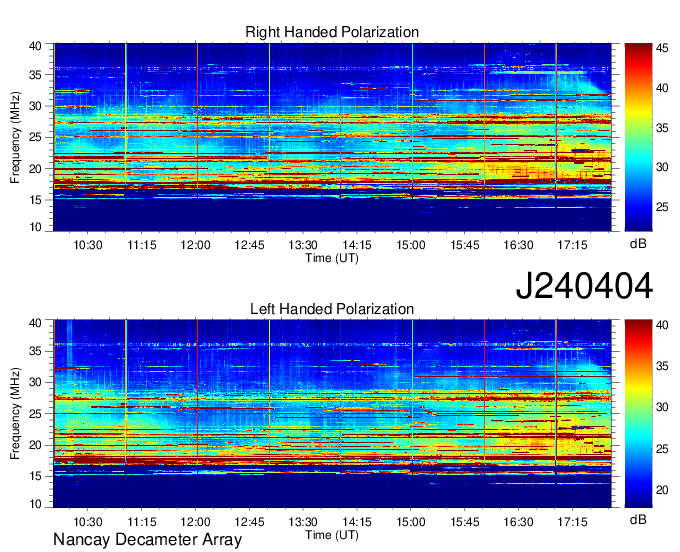This screenshot has height=552, width=680.
Task: Click the 16:30 time tick of Left Handed plot
Action: 519,522
